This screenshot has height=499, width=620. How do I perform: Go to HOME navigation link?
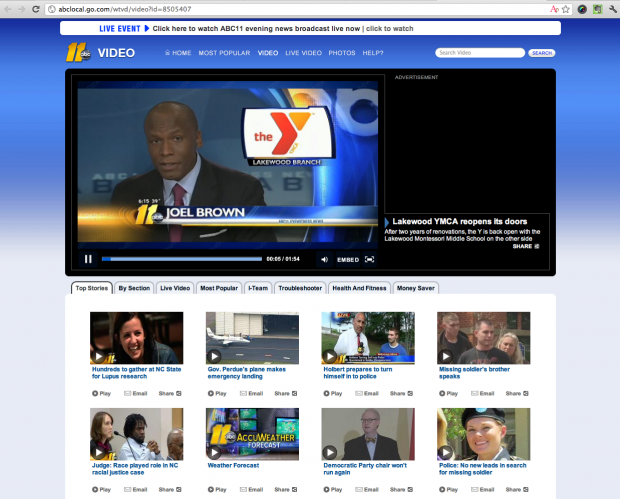(x=178, y=53)
